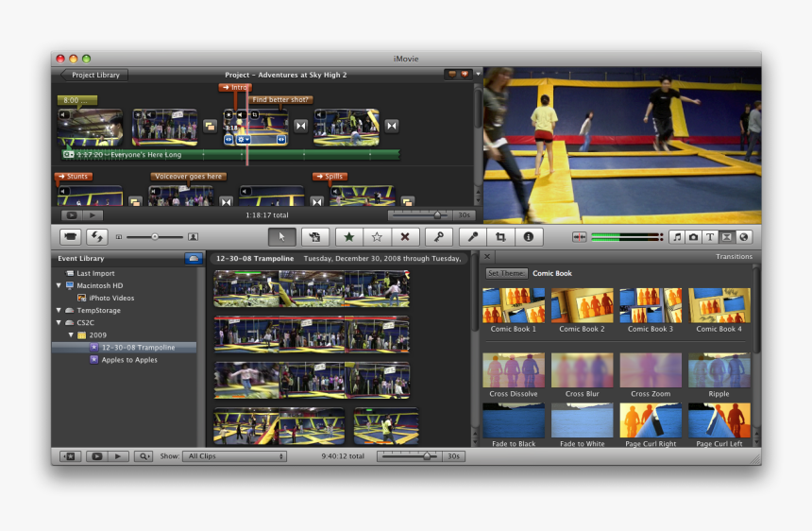This screenshot has width=812, height=531.
Task: Click the Intro chapter marker
Action: click(234, 88)
